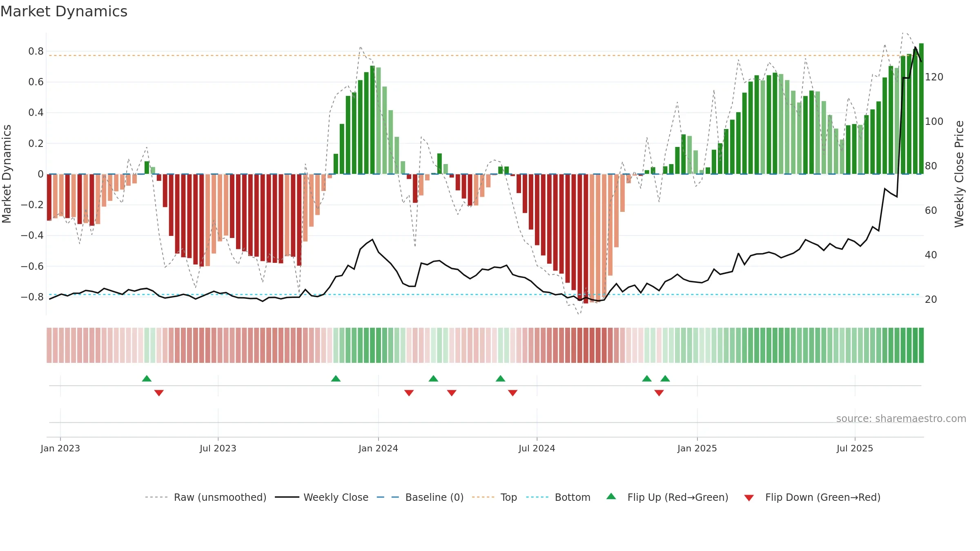
Task: Click the 80 price tick label
Action: 931,166
